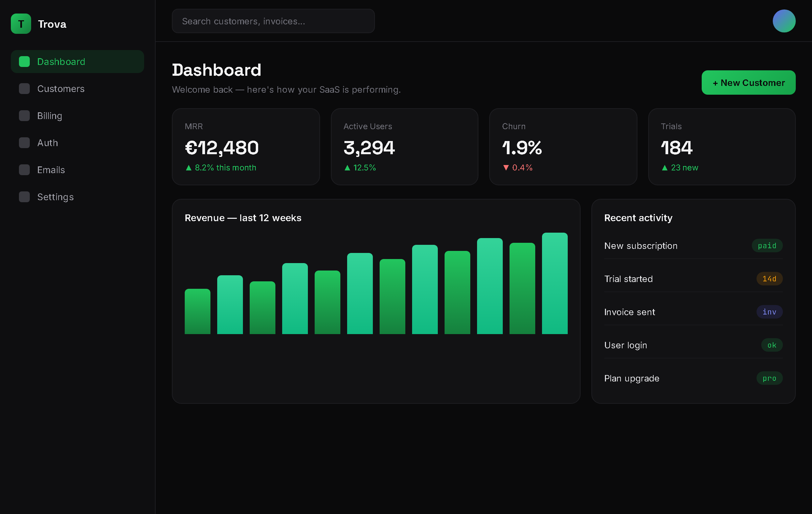812x514 pixels.
Task: Click the Dashboard nav icon square
Action: click(x=24, y=62)
